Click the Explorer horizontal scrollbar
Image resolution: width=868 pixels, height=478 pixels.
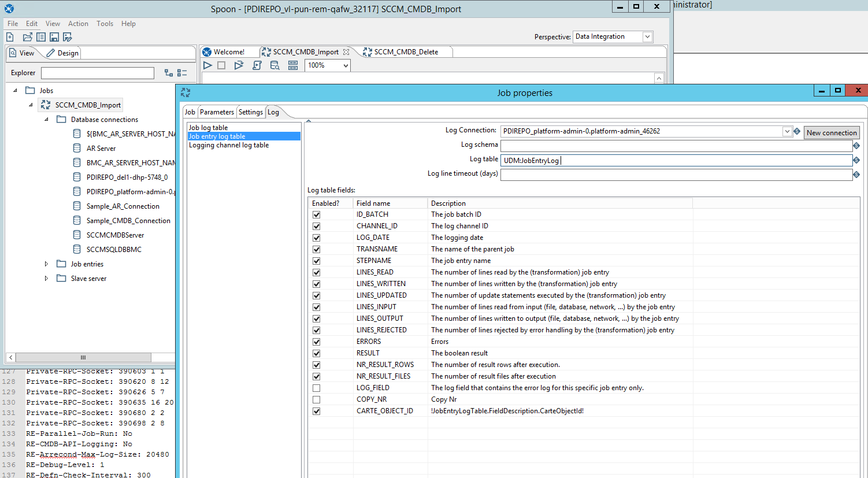(x=83, y=357)
